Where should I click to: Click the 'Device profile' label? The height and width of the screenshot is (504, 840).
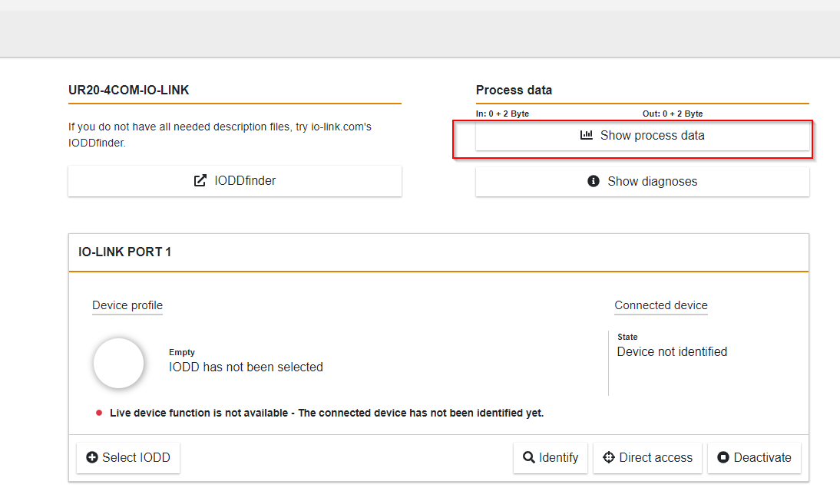pyautogui.click(x=127, y=305)
